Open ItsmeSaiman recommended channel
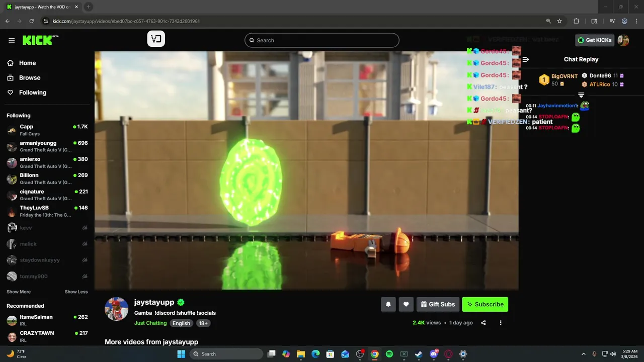644x362 pixels. [47, 320]
